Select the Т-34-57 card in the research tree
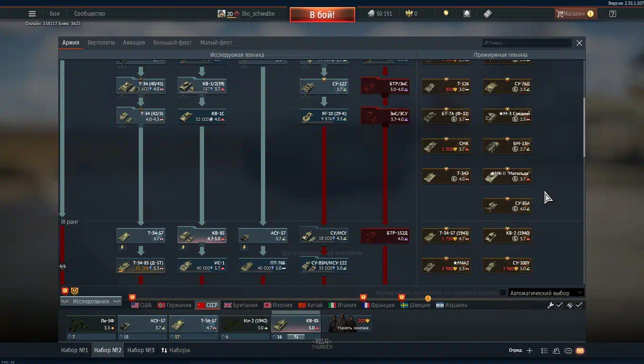Screen dimensions: 644x364 141,236
